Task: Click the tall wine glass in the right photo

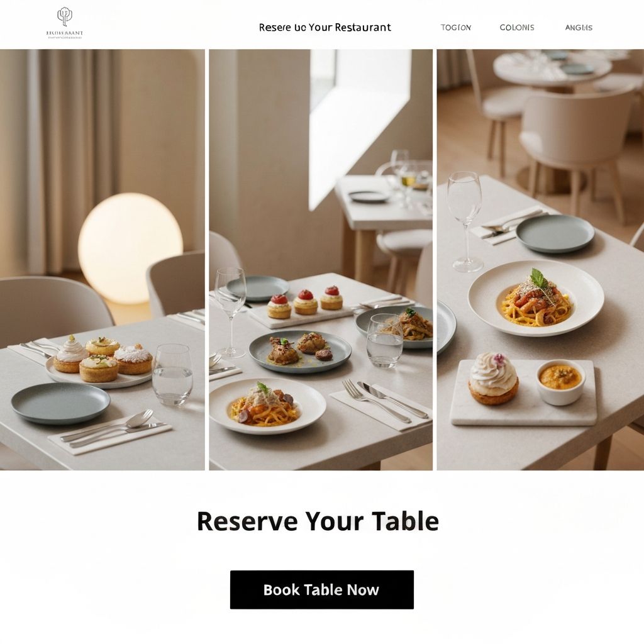Action: click(x=465, y=222)
